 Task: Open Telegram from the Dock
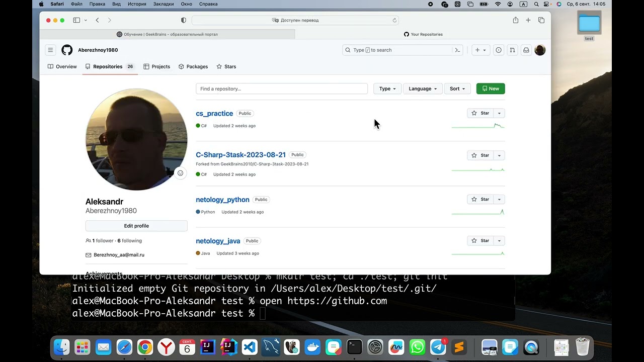pyautogui.click(x=438, y=347)
